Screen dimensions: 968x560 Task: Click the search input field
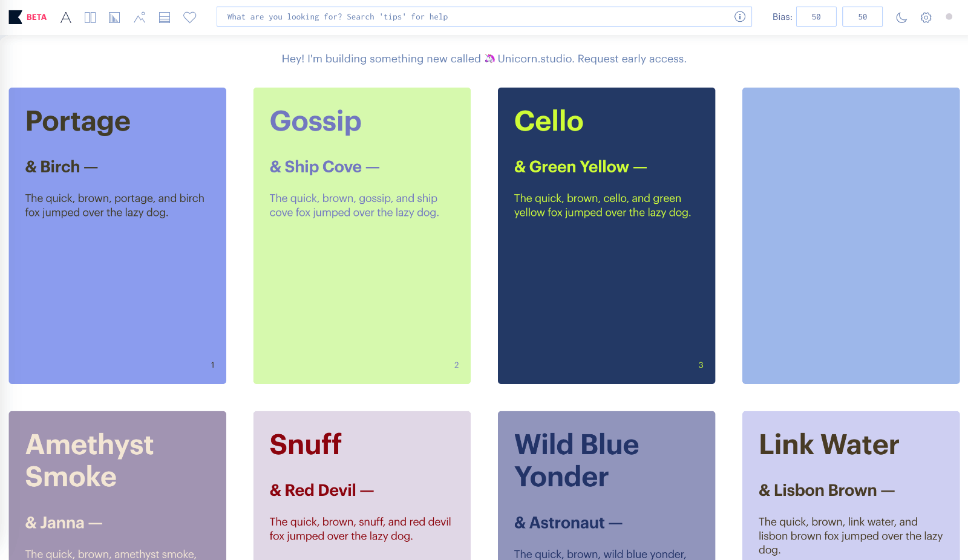(x=472, y=17)
